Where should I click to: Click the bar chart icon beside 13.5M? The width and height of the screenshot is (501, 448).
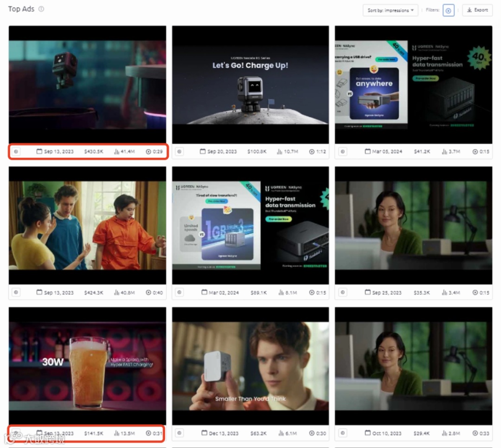pos(116,433)
